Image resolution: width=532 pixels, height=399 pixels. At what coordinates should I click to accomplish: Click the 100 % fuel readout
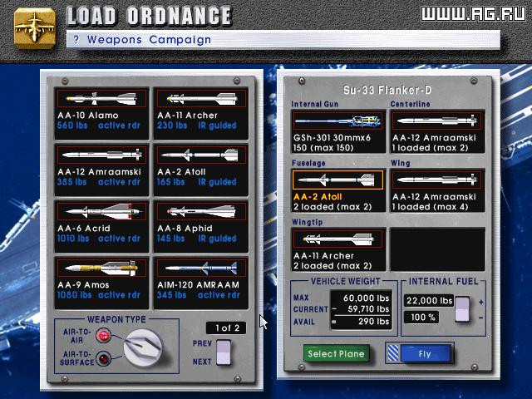point(421,318)
